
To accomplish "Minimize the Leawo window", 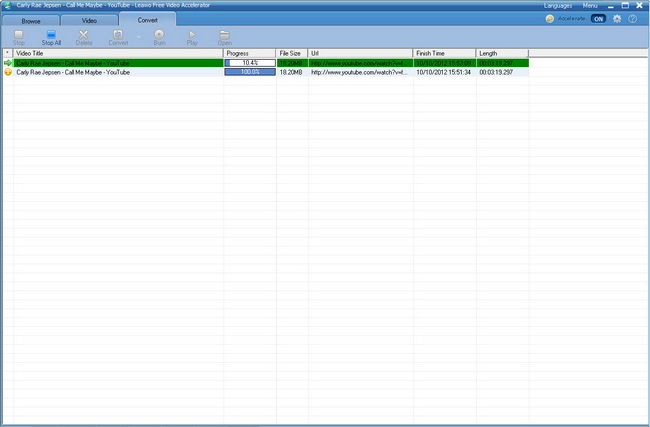I will click(611, 6).
